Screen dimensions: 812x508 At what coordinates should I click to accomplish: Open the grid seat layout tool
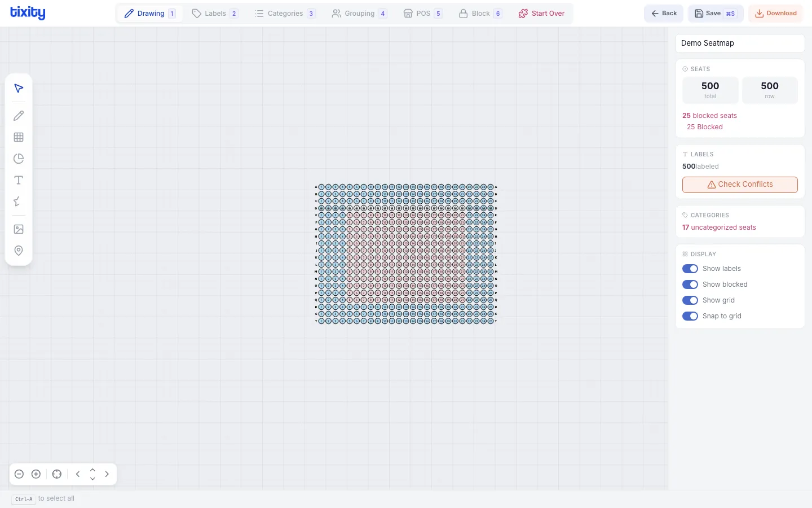coord(18,137)
